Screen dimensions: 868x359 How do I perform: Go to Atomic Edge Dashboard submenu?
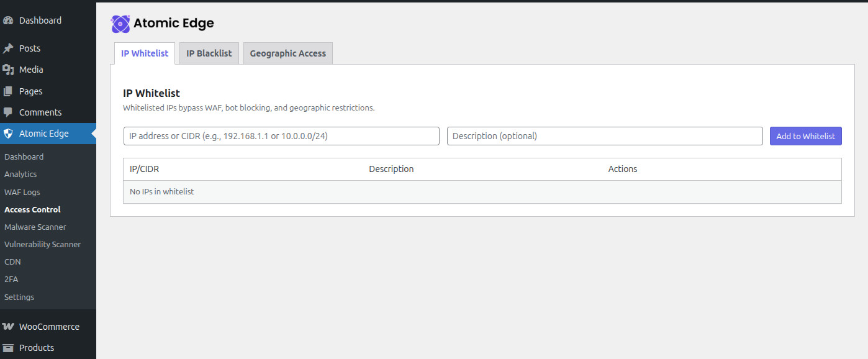(24, 157)
